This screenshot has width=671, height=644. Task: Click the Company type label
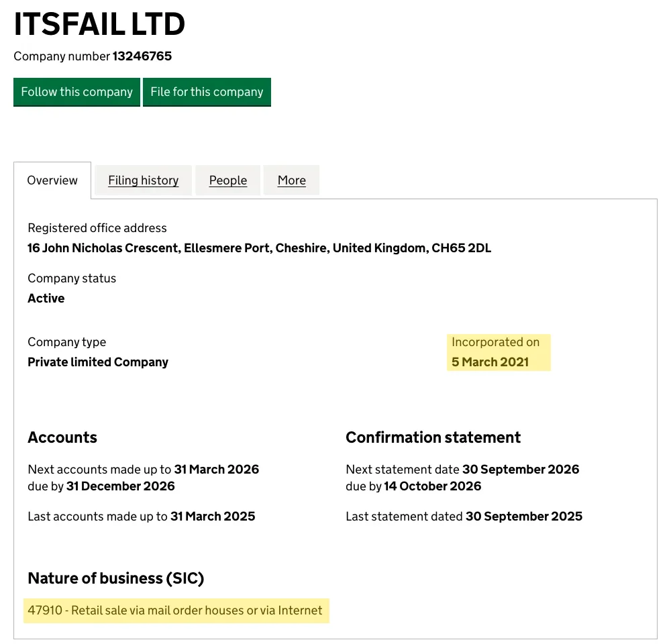(x=66, y=342)
